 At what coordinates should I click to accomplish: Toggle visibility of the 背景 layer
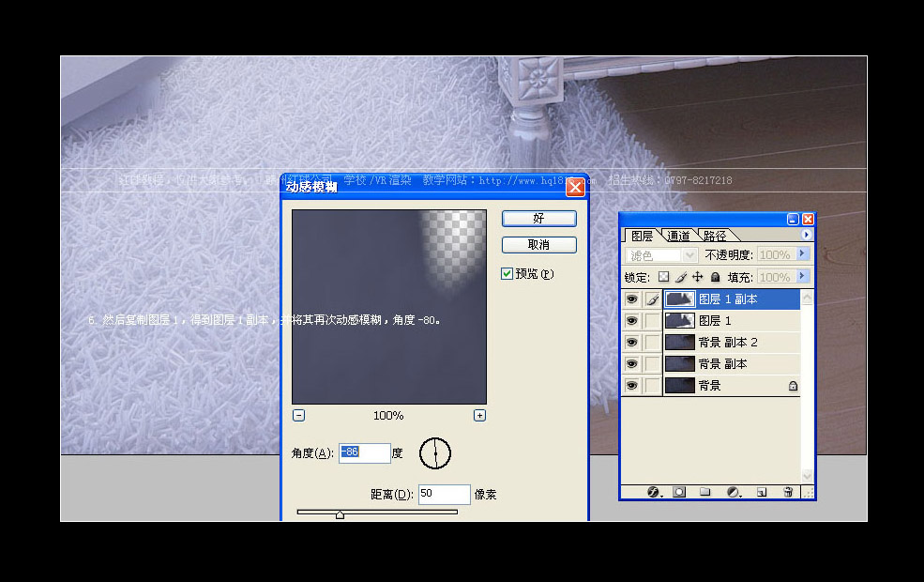click(x=631, y=386)
